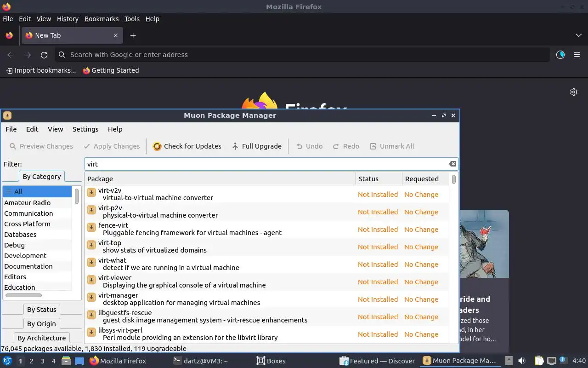Click the package icon beside virt-viewer

(91, 280)
